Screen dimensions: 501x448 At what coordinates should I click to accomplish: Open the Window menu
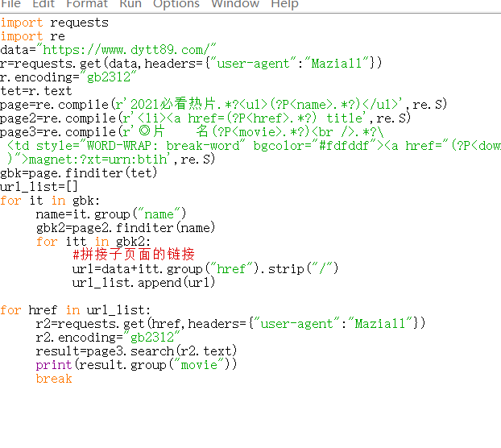click(235, 4)
